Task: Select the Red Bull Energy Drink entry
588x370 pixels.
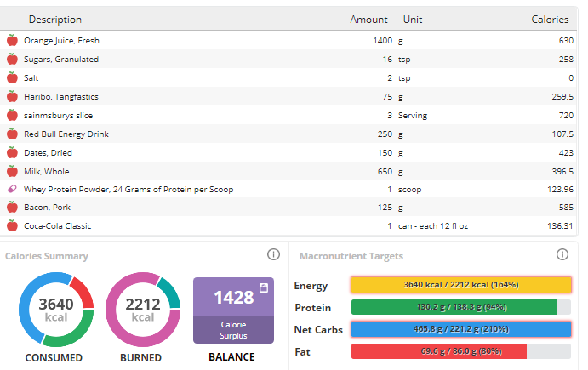Action: pos(288,134)
